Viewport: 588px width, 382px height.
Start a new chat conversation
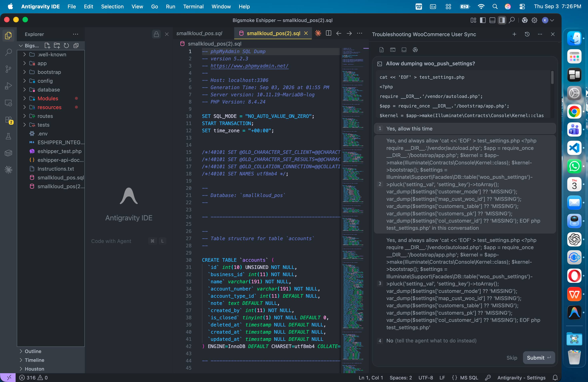(514, 34)
